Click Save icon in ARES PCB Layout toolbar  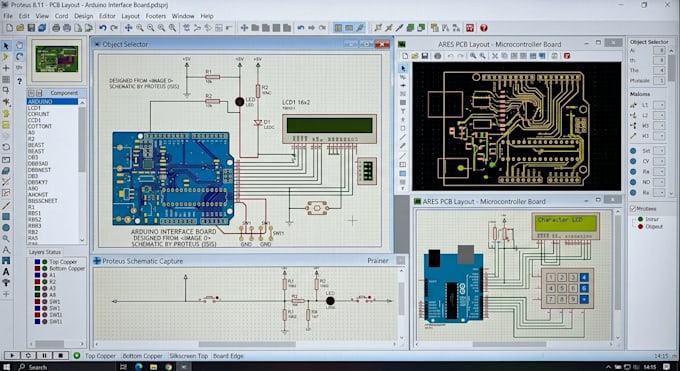[425, 56]
